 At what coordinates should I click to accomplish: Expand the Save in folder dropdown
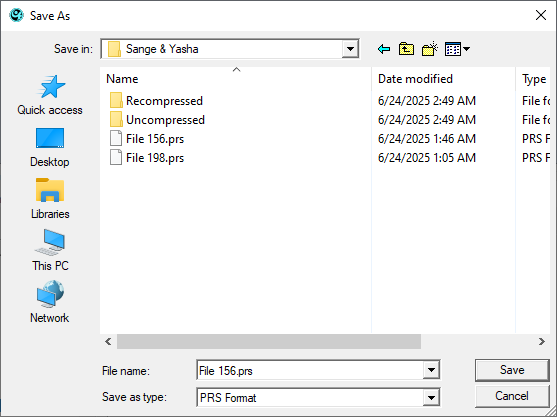pos(350,49)
